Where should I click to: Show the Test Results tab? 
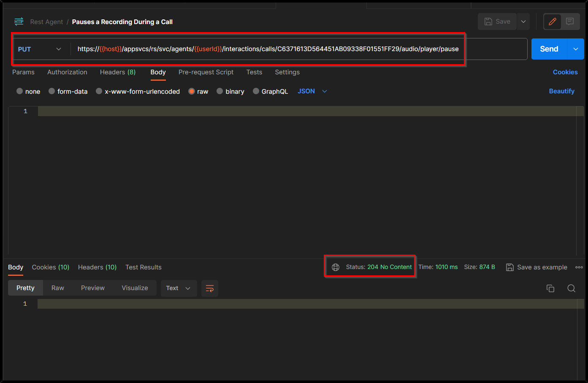[x=144, y=267]
